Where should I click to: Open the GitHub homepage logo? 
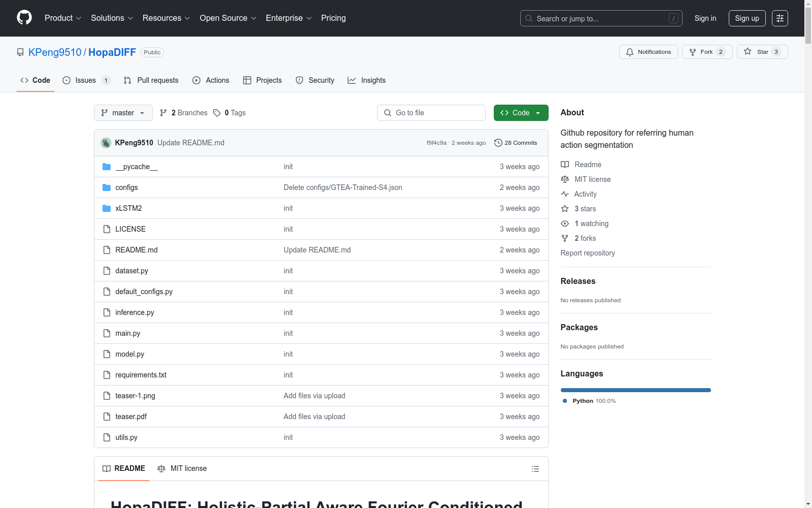pyautogui.click(x=24, y=18)
